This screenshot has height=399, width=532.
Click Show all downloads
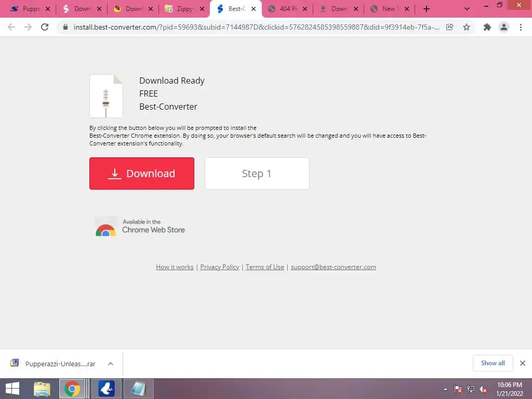coord(493,363)
